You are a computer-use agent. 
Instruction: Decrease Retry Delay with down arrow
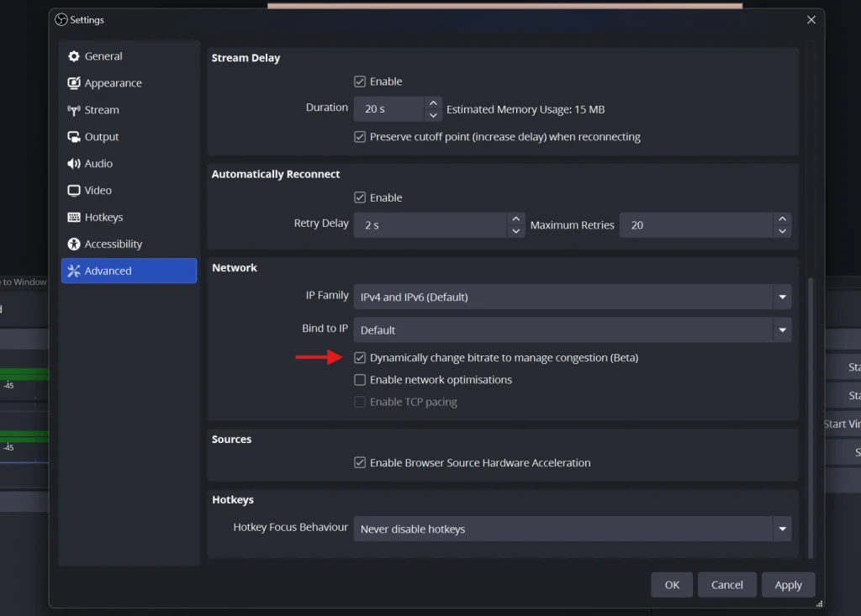[515, 231]
